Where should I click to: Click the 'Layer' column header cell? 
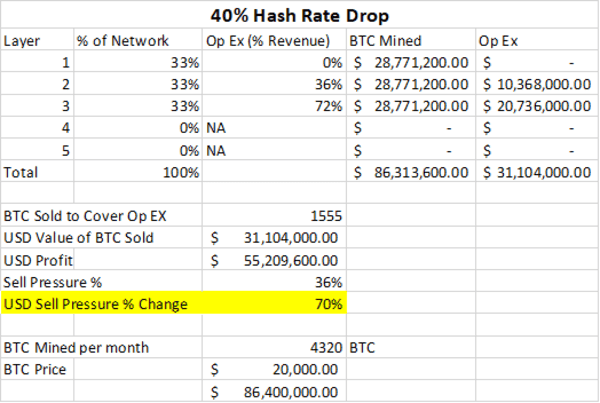37,40
